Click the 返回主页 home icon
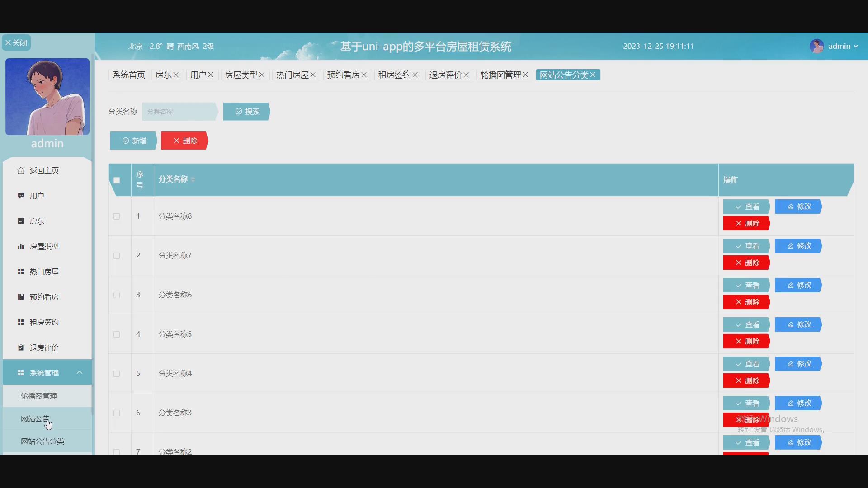 coord(21,170)
